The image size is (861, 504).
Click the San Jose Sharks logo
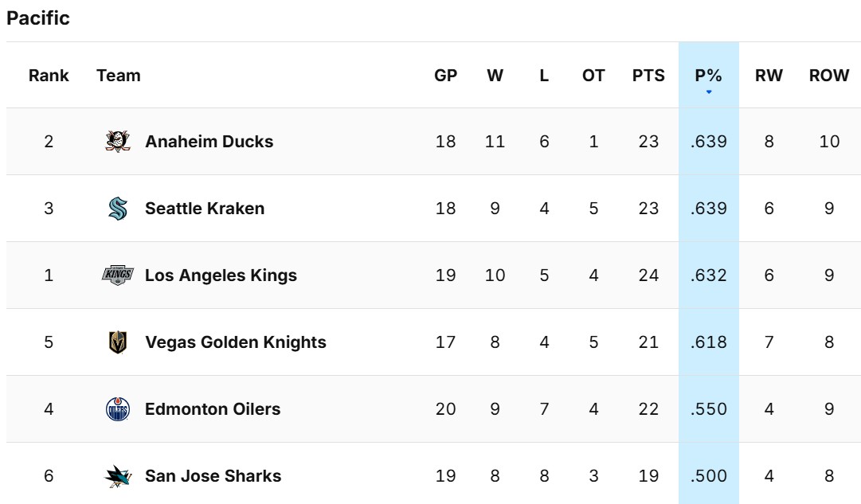pyautogui.click(x=118, y=476)
